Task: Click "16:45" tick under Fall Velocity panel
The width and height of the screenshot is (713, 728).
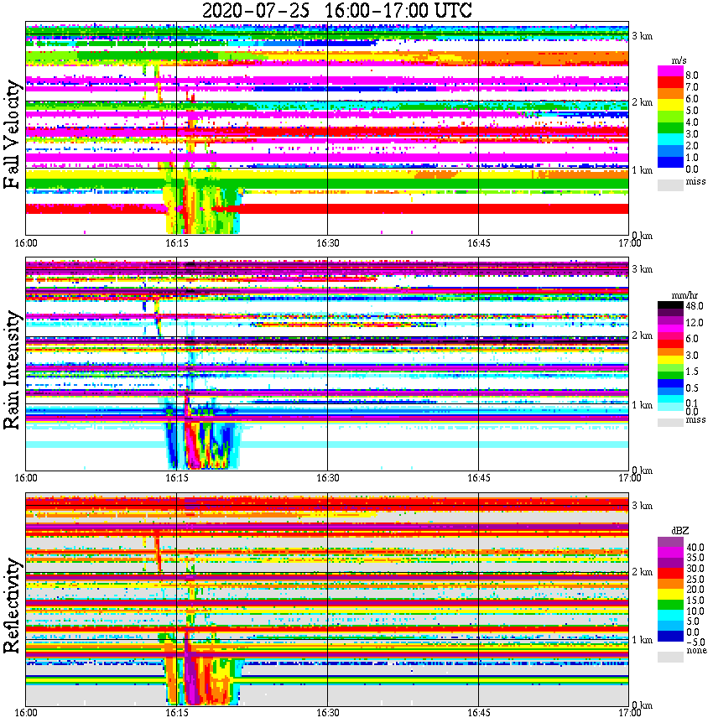Action: [478, 243]
